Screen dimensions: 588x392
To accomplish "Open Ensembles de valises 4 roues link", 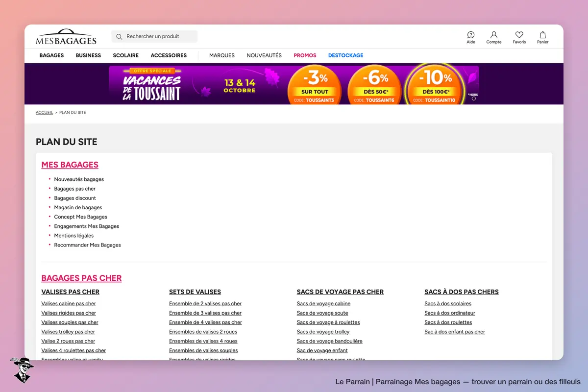I will click(203, 341).
